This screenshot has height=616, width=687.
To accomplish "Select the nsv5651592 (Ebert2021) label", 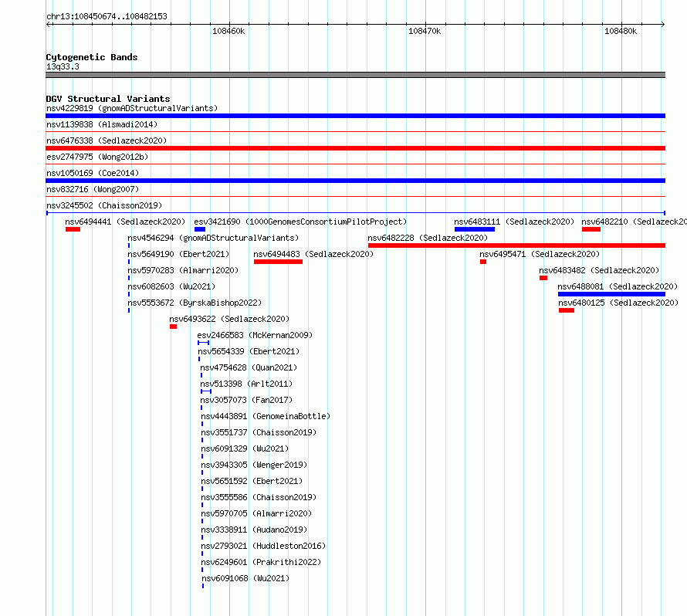I will (x=252, y=481).
